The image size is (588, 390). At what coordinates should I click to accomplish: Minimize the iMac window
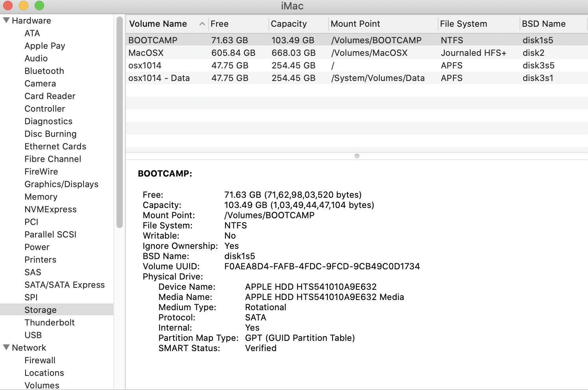click(24, 6)
